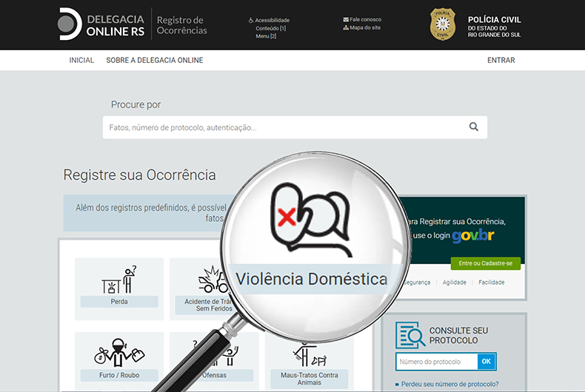
Task: Open the Perda occurrence icon
Action: pyautogui.click(x=119, y=280)
